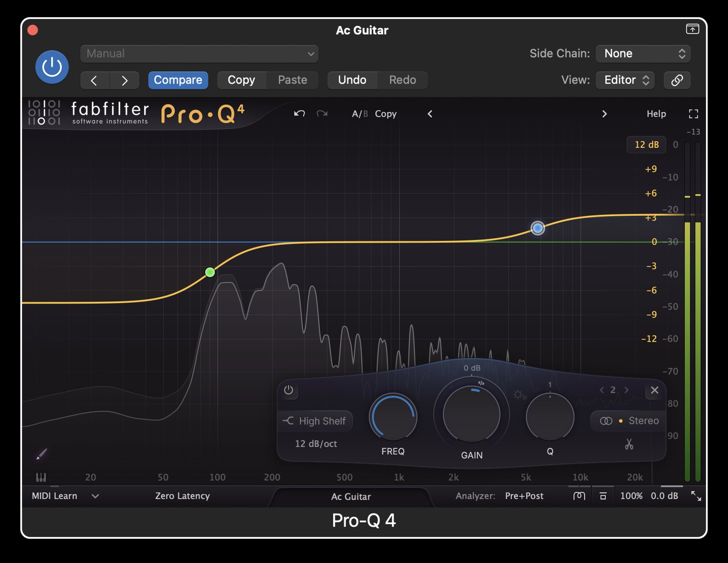Click the band number 2 label
This screenshot has height=563, width=728.
tap(613, 390)
